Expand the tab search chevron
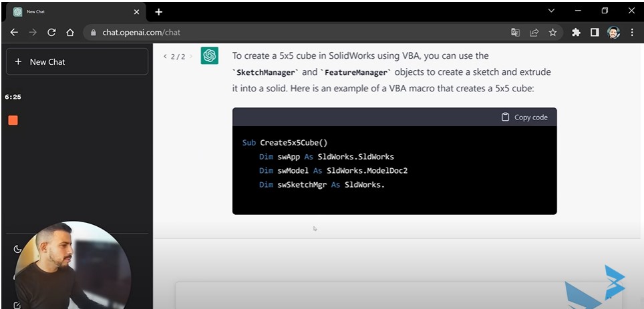The image size is (644, 309). pyautogui.click(x=551, y=11)
